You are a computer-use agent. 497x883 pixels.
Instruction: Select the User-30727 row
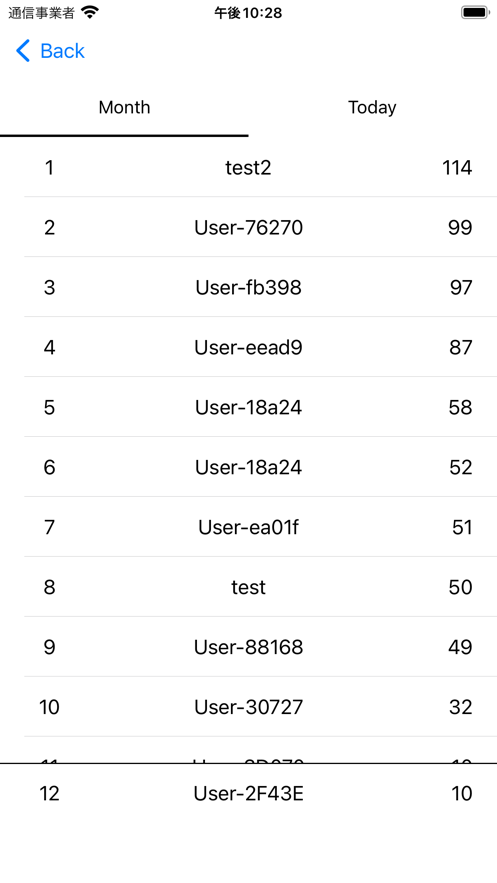pos(248,707)
